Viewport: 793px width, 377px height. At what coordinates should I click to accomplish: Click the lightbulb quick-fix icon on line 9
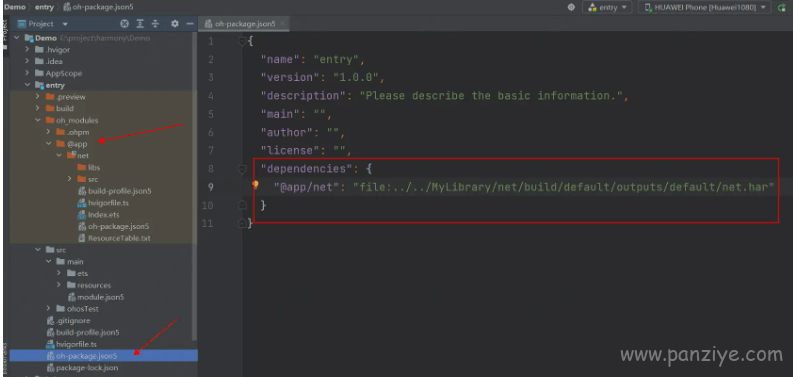pos(255,185)
